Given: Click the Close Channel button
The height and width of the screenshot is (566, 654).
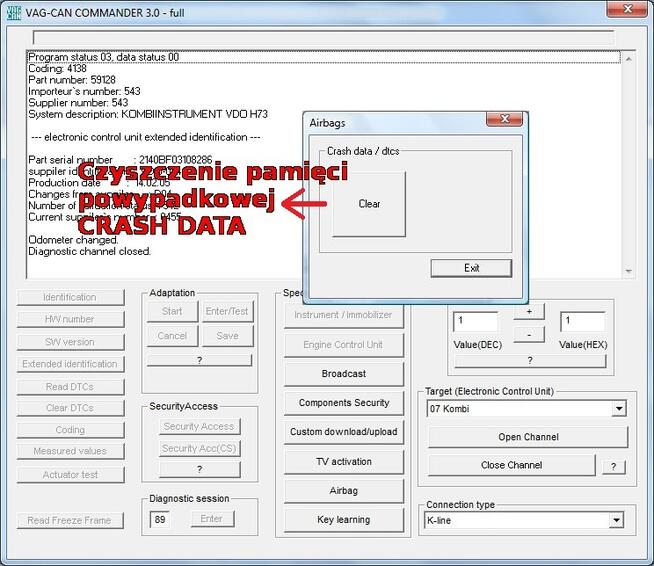Looking at the screenshot, I should tap(511, 465).
